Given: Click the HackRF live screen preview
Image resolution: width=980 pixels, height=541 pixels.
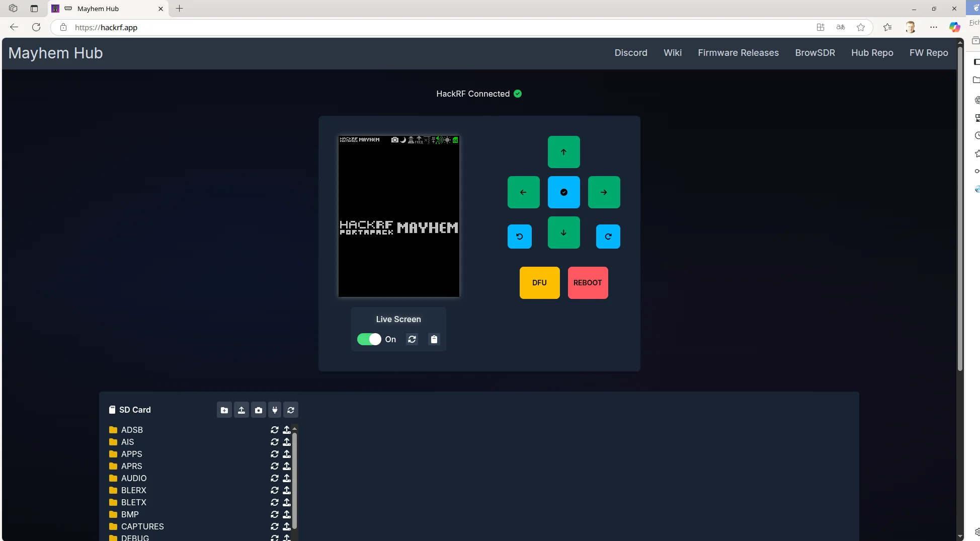Looking at the screenshot, I should point(399,216).
